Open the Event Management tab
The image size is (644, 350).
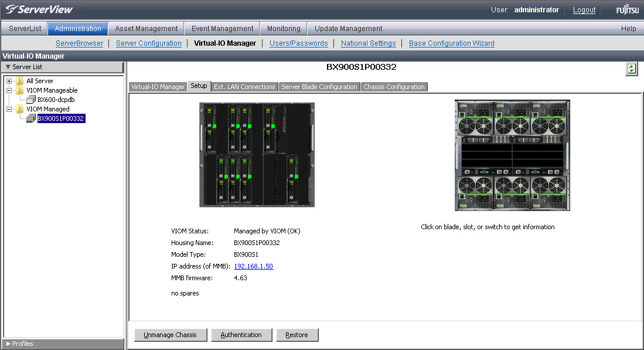tap(222, 28)
